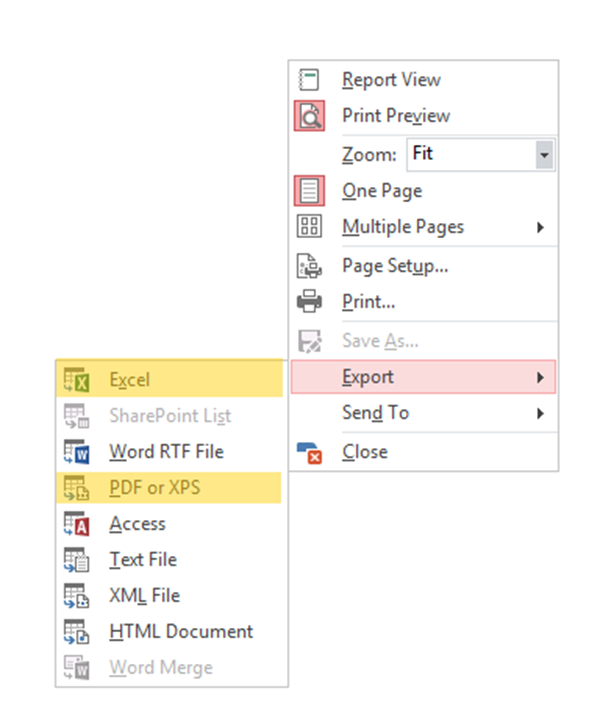The image size is (600, 716).
Task: Click the red Close icon
Action: [x=310, y=452]
